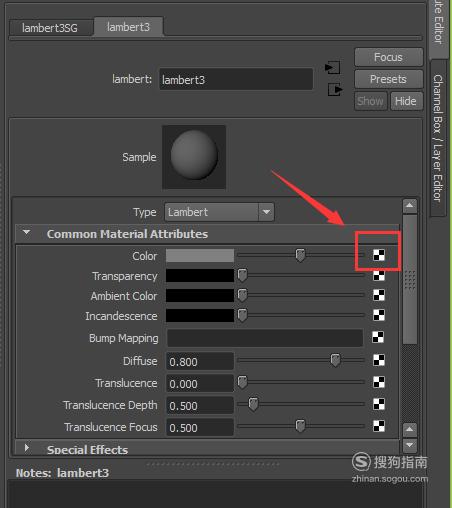This screenshot has height=508, width=452.
Task: Click the gray Color swatch
Action: pyautogui.click(x=200, y=256)
